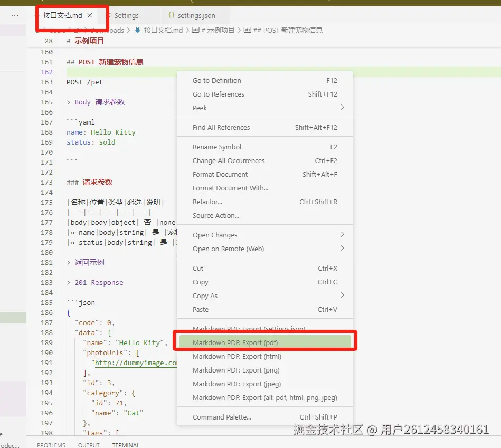Image resolution: width=501 pixels, height=448 pixels.
Task: Close the 接口文档.md tab
Action: click(x=90, y=15)
